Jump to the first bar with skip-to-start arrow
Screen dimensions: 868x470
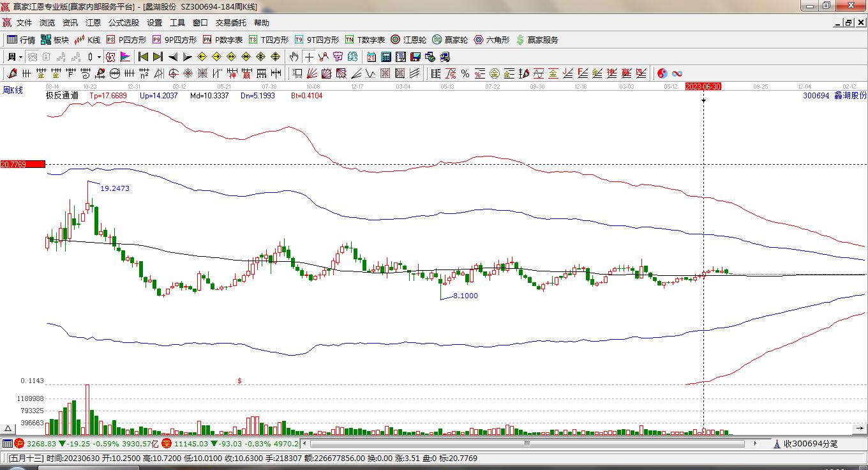144,57
